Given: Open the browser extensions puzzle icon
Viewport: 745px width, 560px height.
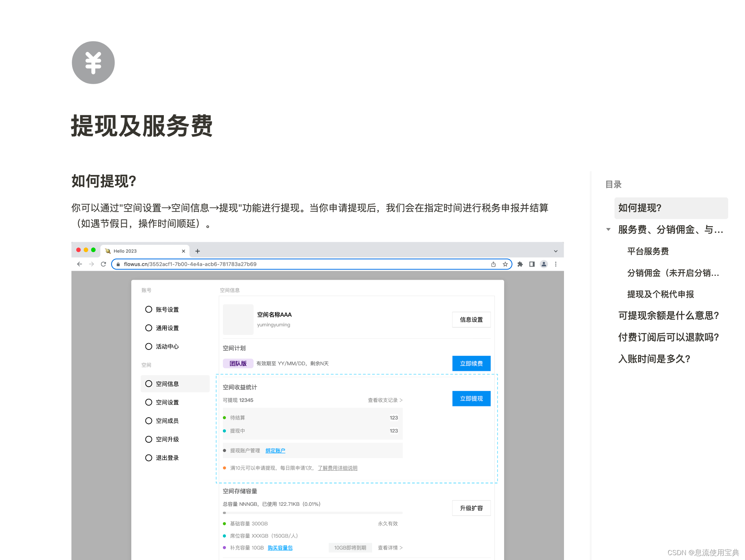Looking at the screenshot, I should click(x=520, y=264).
